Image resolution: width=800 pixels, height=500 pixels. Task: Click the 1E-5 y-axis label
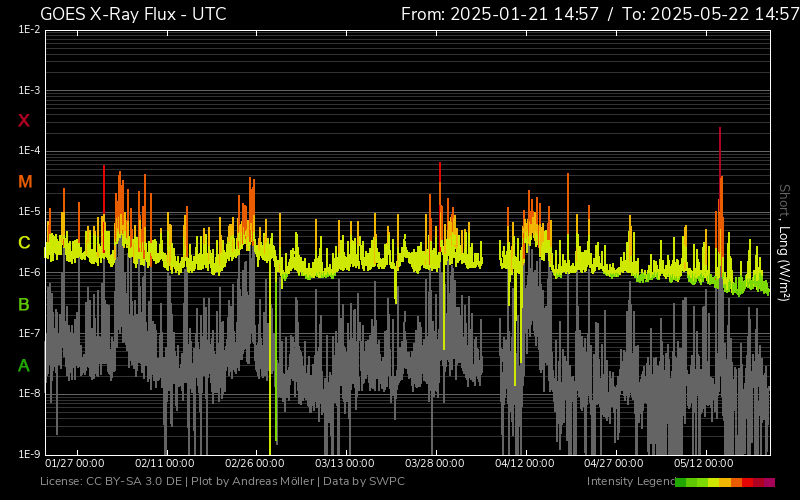coord(29,211)
